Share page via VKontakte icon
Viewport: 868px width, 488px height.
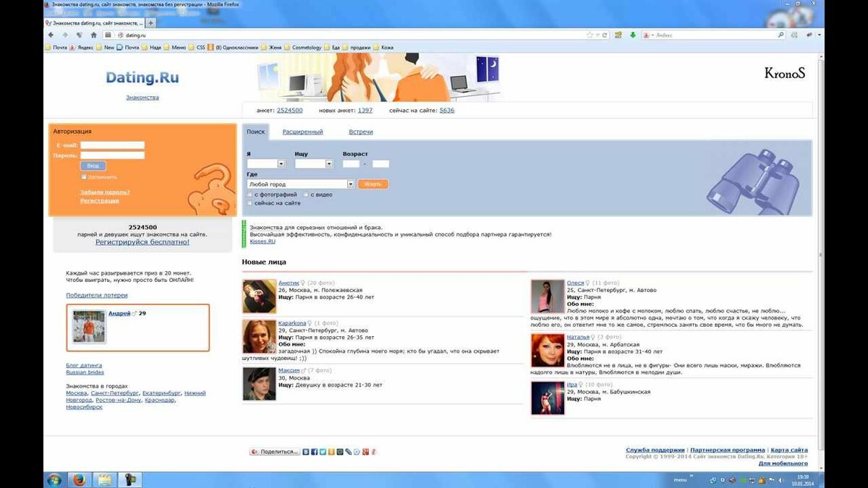pyautogui.click(x=306, y=452)
